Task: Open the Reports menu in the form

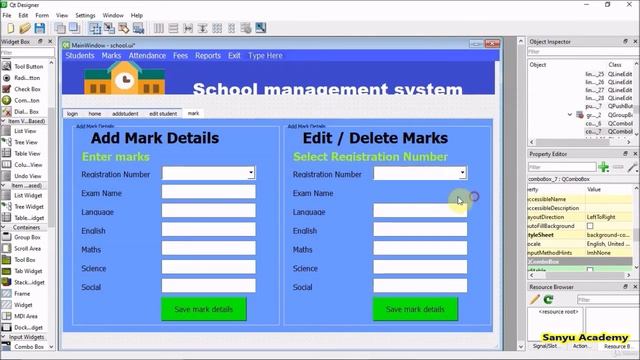Action: [x=208, y=56]
